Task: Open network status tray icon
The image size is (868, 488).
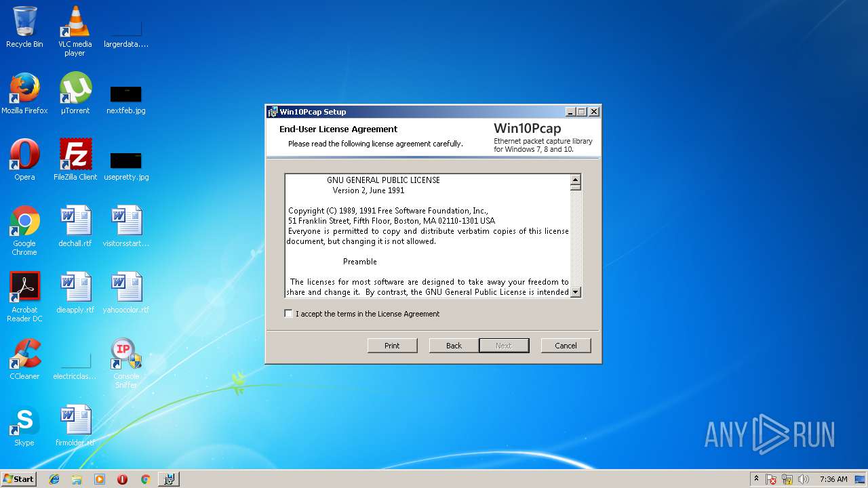Action: click(787, 479)
